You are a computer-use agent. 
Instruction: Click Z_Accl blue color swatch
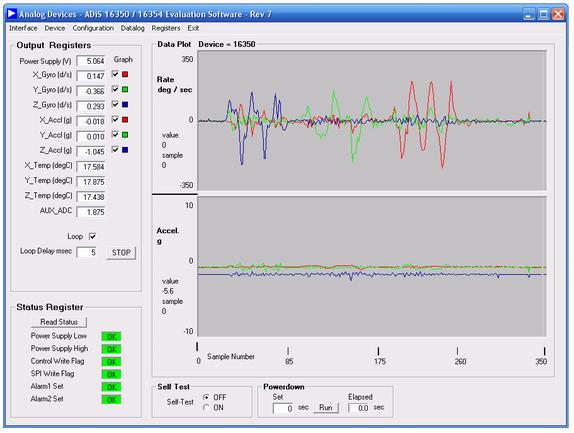[x=125, y=150]
